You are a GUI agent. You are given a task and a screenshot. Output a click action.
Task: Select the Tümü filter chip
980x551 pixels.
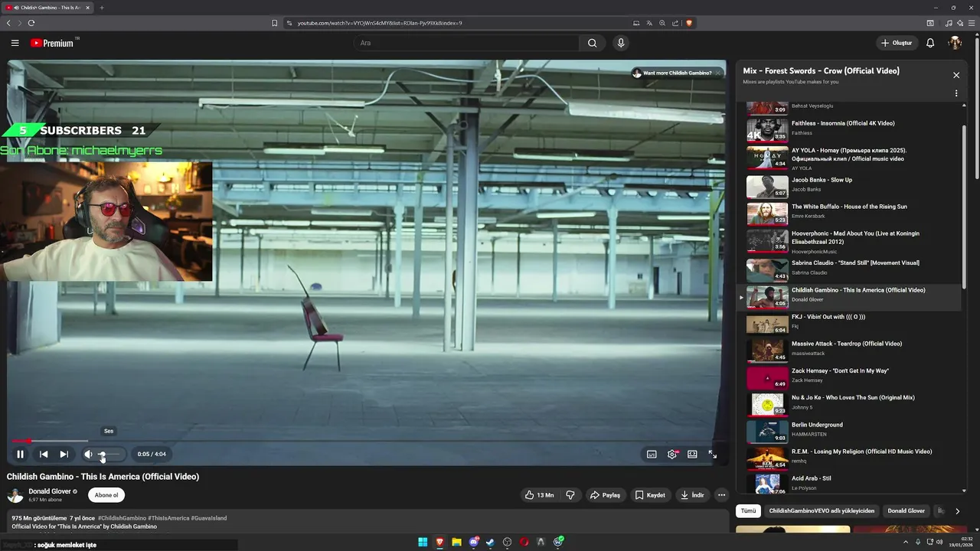coord(748,510)
